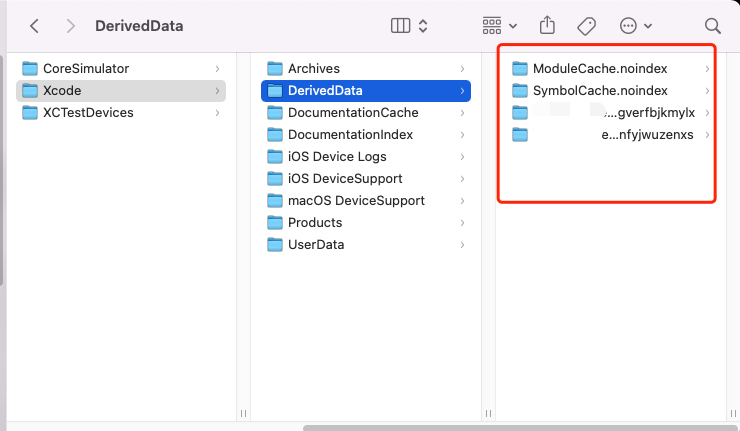Expand iOS Device Logs using its chevron

(x=462, y=156)
